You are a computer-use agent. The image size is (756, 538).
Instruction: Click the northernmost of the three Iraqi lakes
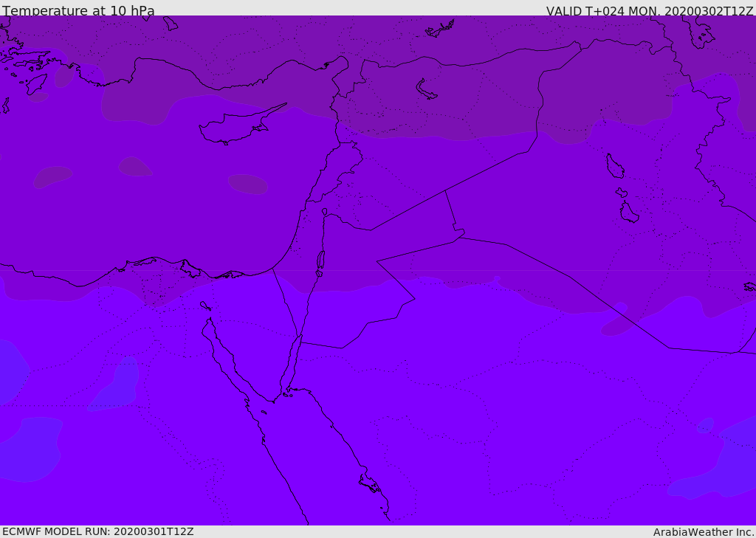(x=614, y=166)
